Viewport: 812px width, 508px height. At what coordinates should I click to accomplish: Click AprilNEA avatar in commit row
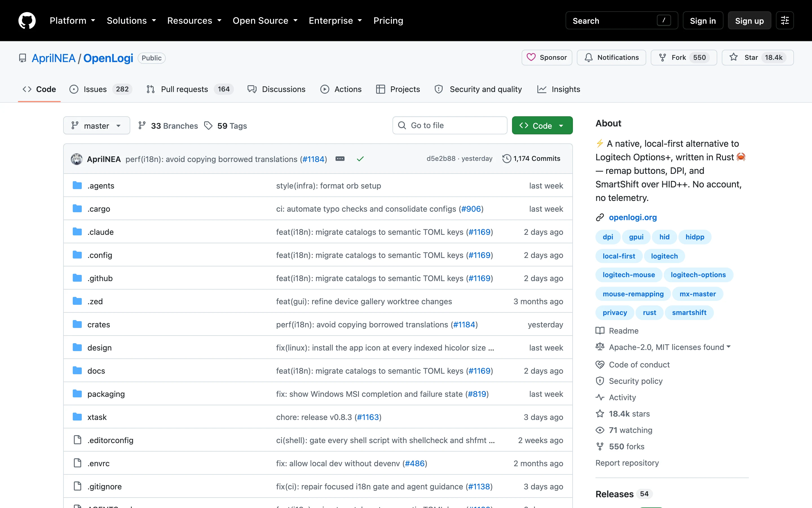[76, 159]
